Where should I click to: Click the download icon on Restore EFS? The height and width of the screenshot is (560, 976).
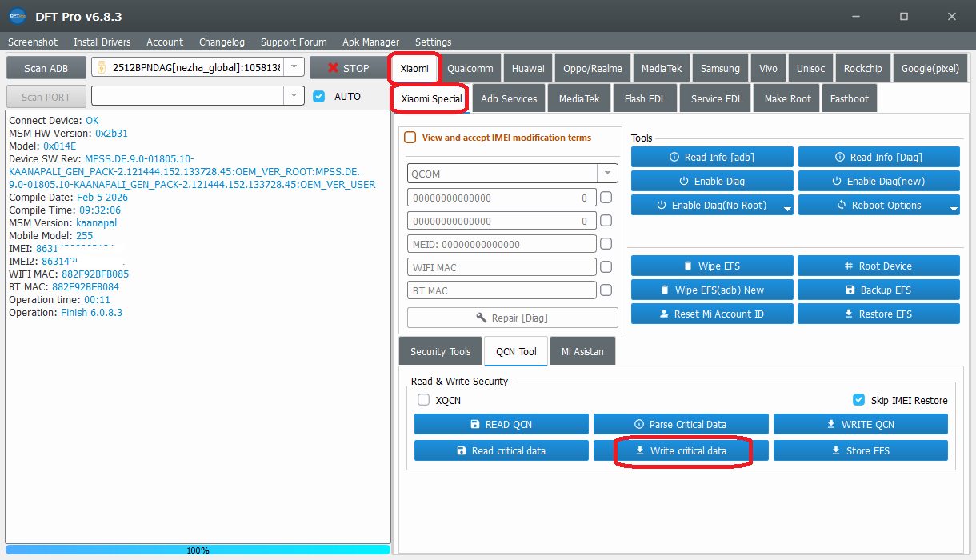pos(848,314)
